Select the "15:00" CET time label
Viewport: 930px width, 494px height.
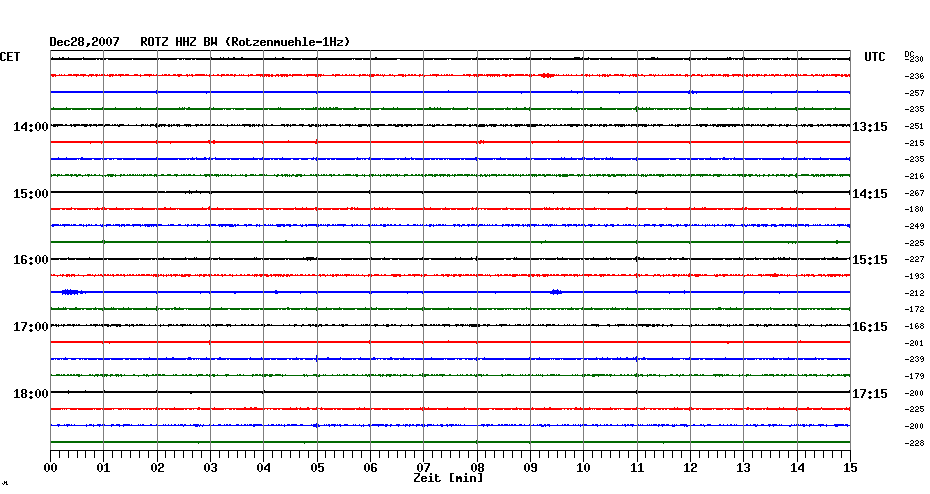point(31,194)
